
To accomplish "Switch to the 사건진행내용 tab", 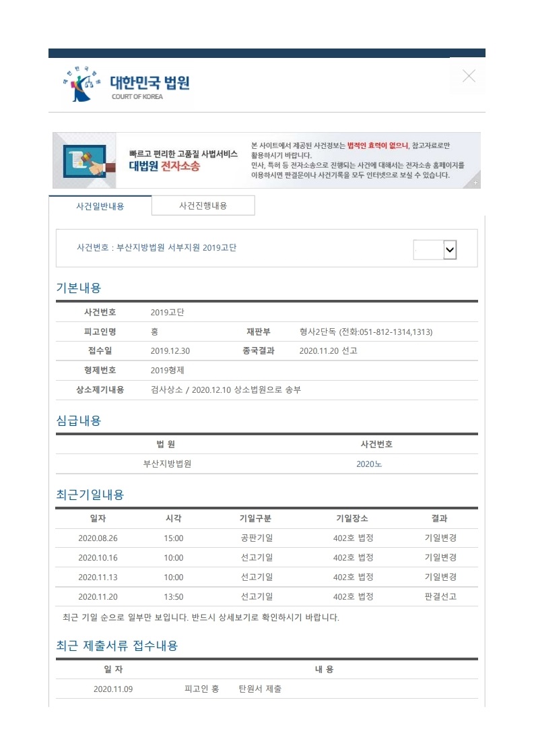I will tap(203, 206).
